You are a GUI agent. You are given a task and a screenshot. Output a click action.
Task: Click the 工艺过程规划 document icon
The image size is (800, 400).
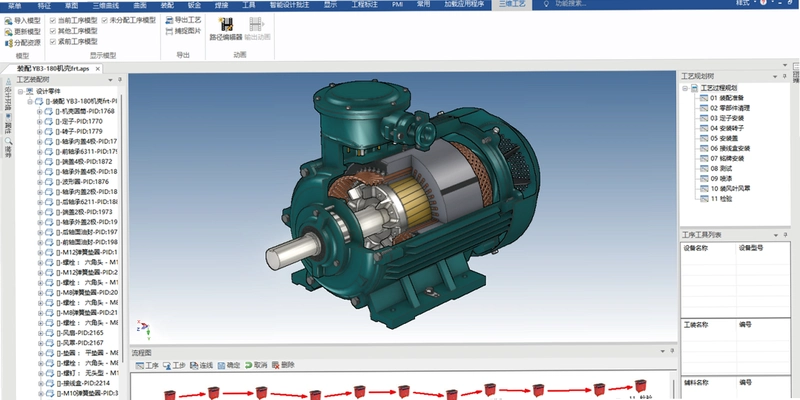(694, 88)
